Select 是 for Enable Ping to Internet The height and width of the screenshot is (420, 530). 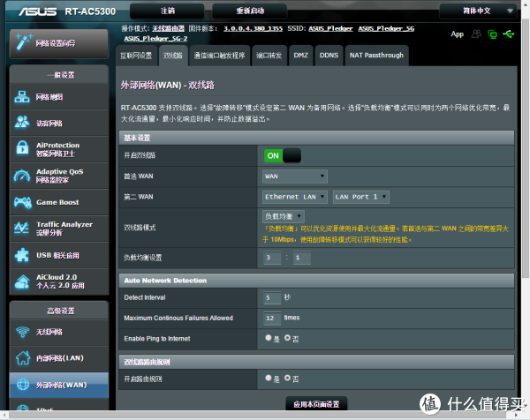click(x=269, y=338)
